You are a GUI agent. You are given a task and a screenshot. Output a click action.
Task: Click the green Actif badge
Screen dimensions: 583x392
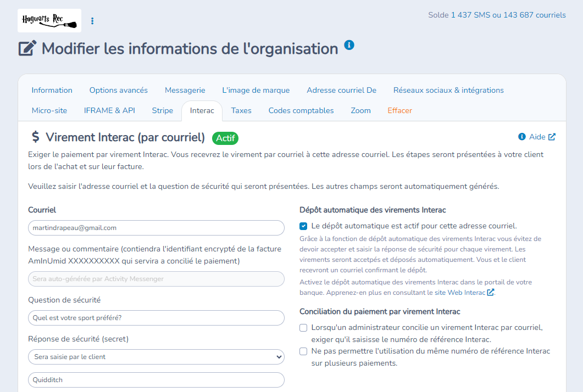(225, 138)
